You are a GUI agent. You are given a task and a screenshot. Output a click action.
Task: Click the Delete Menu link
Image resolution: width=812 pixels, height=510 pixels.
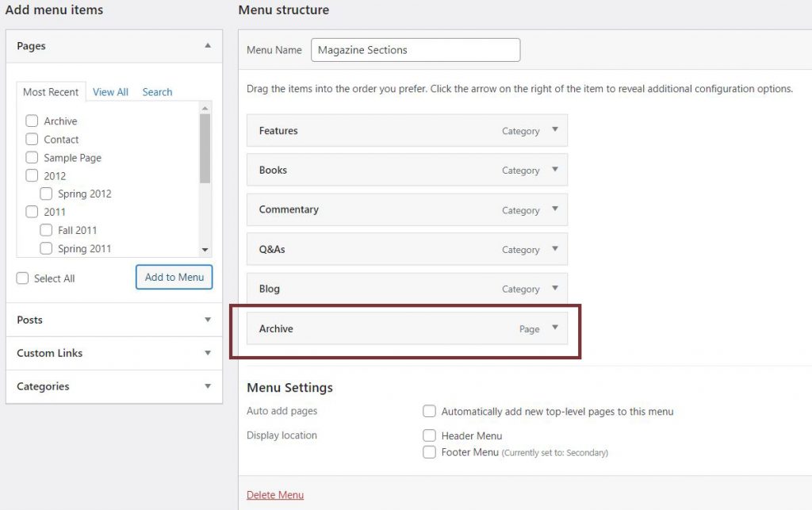275,495
